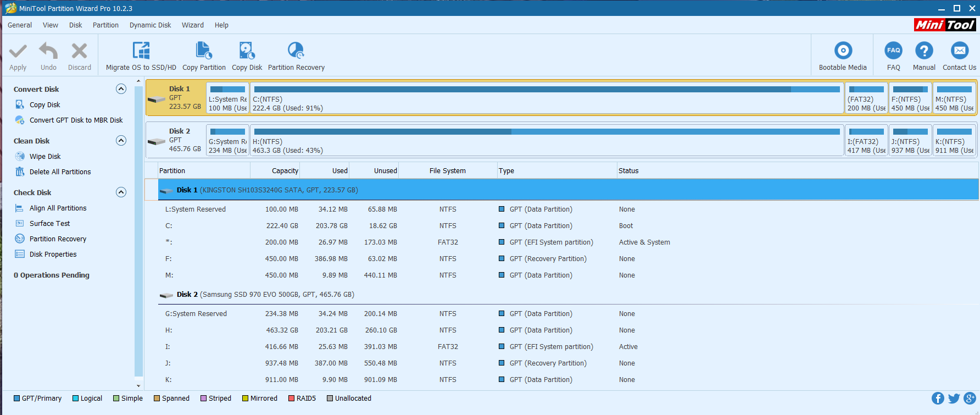
Task: Select Wipe Disk in sidebar
Action: (x=45, y=156)
